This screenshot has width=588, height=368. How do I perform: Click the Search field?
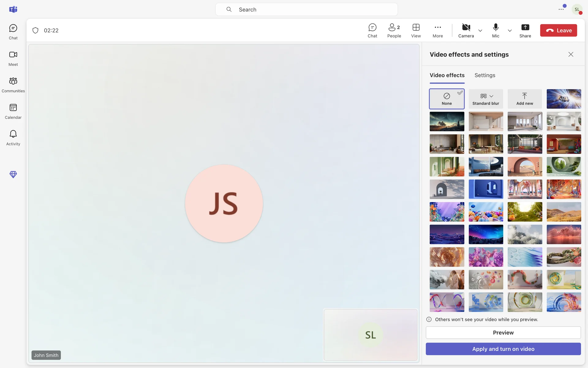coord(306,10)
